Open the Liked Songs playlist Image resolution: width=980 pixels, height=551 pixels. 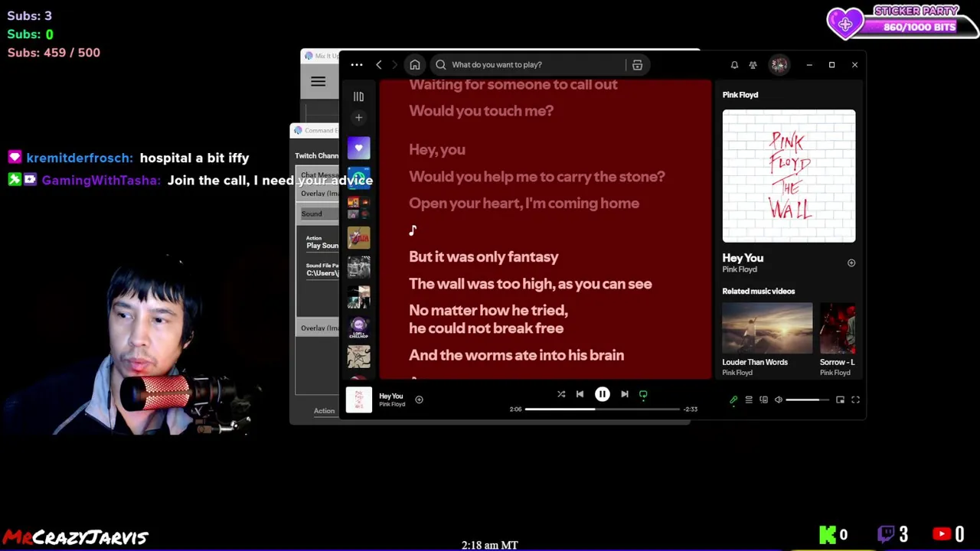pos(358,148)
